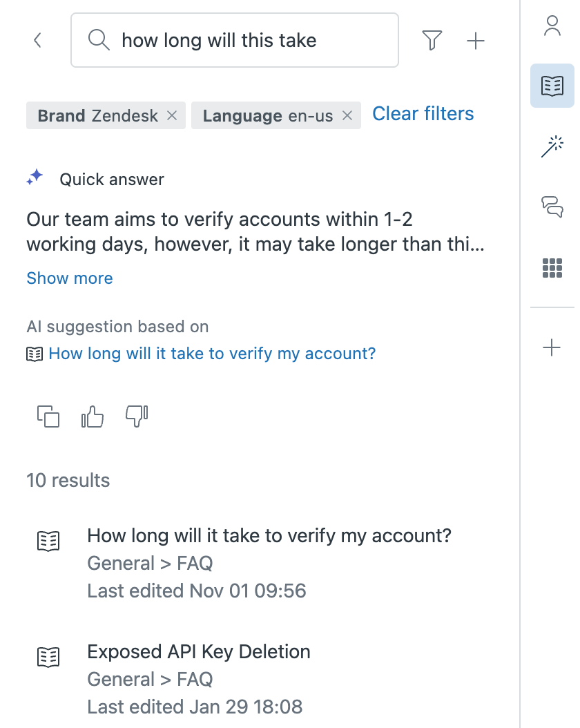Select the knowledge book icon in sidebar
The width and height of the screenshot is (580, 728).
[x=552, y=86]
